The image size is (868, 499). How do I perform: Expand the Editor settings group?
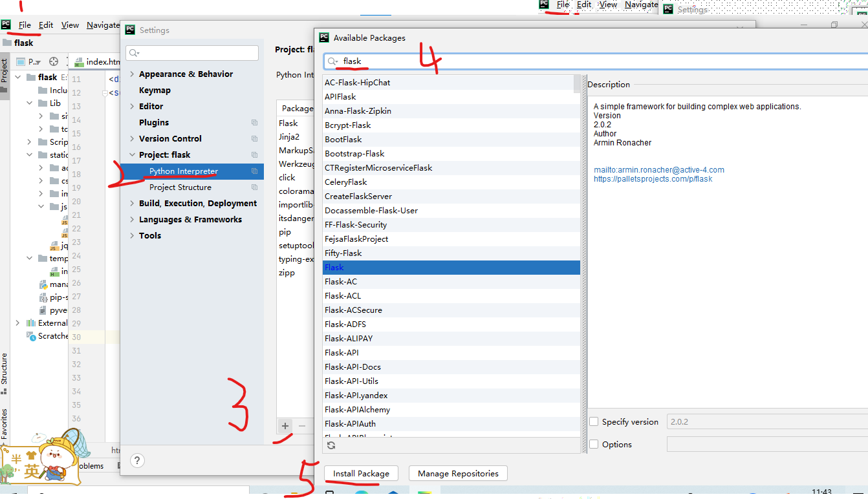(x=132, y=107)
